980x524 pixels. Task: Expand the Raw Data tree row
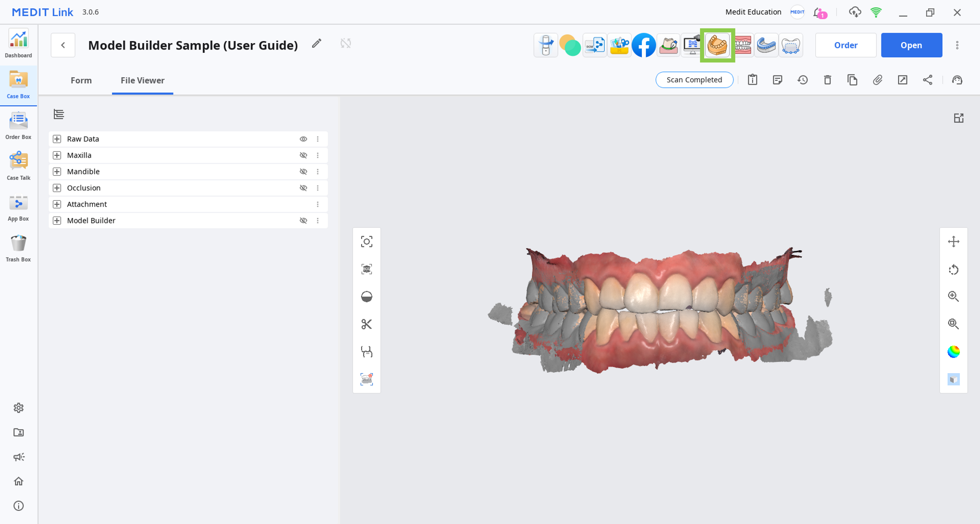click(x=57, y=139)
